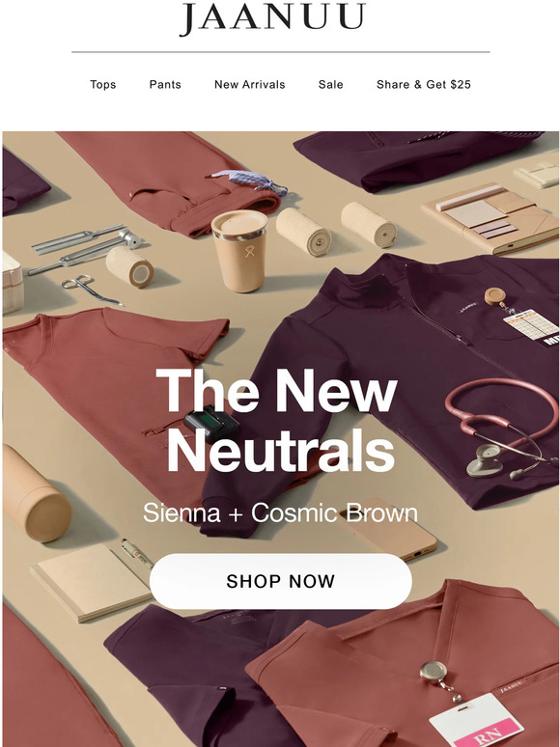Screen dimensions: 560x747
Task: Click the tan coffee tumbler cup
Action: 239,251
